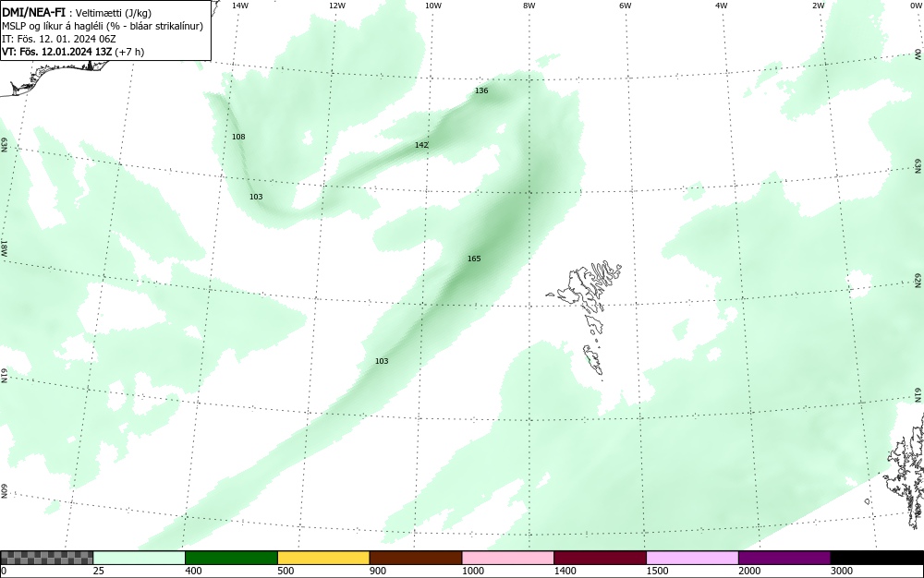
Task: Click the 2W longitude label
Action: 818,6
